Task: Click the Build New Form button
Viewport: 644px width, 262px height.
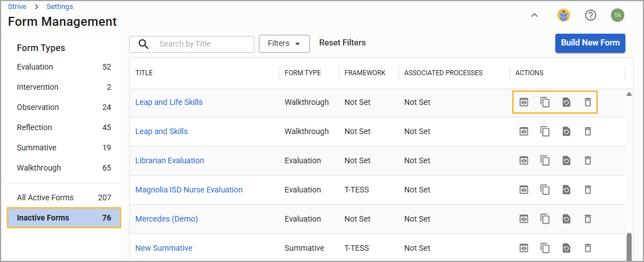Action: [590, 43]
